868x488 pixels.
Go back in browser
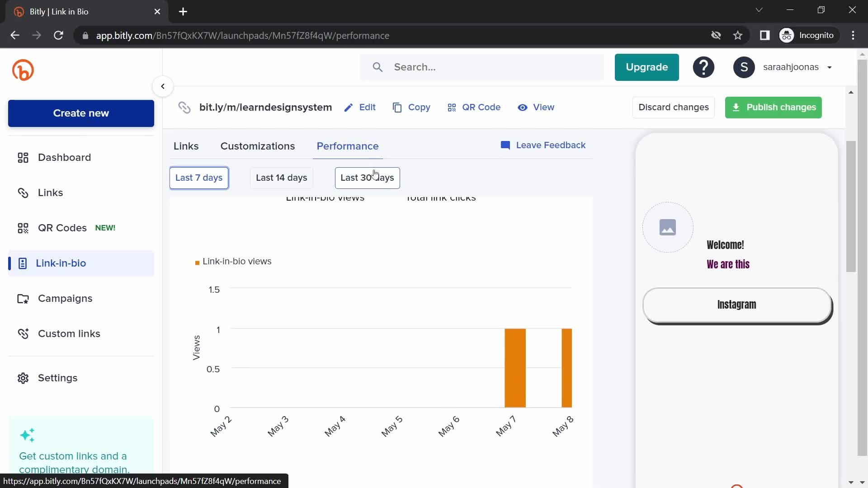pyautogui.click(x=15, y=35)
